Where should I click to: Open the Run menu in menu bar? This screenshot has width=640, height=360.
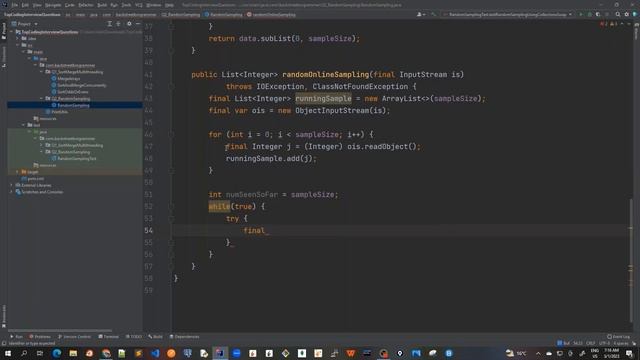[x=114, y=5]
